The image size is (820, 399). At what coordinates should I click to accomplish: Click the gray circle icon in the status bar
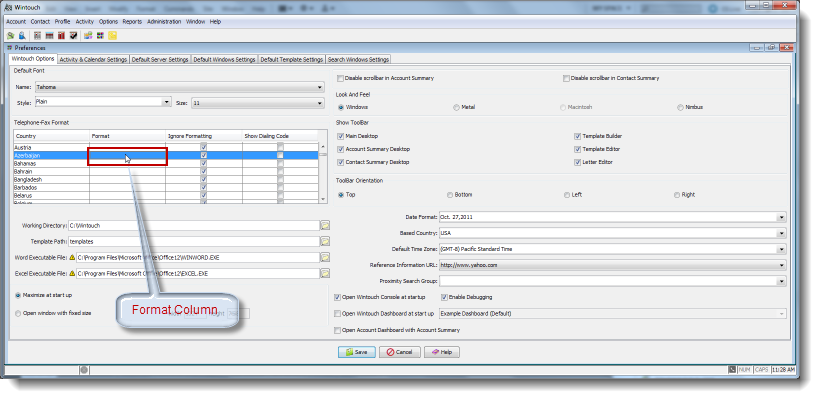point(84,370)
